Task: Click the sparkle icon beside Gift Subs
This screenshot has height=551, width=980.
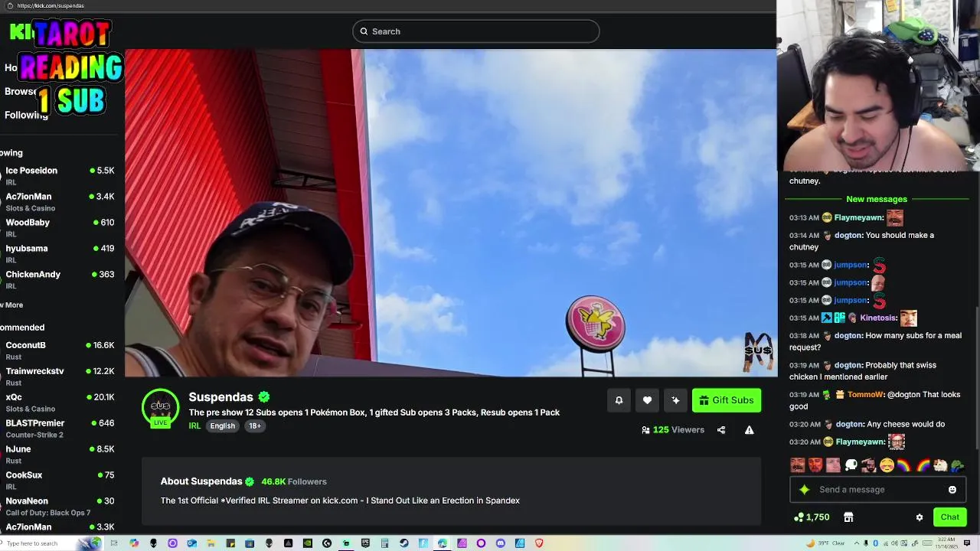Action: 675,400
